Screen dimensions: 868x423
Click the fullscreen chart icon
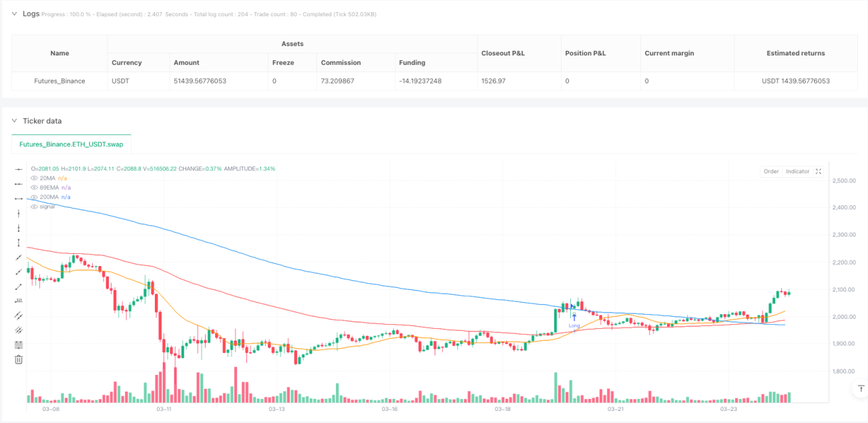819,172
